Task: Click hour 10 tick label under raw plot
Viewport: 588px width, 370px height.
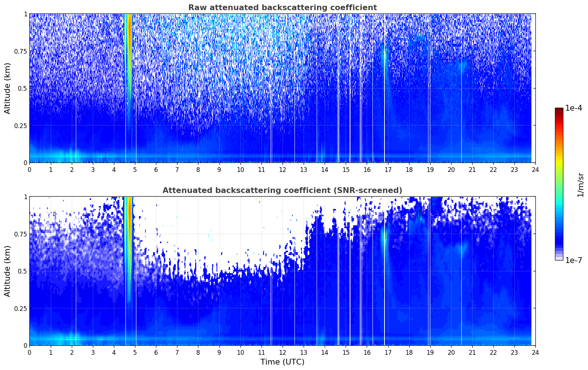Action: coord(240,169)
